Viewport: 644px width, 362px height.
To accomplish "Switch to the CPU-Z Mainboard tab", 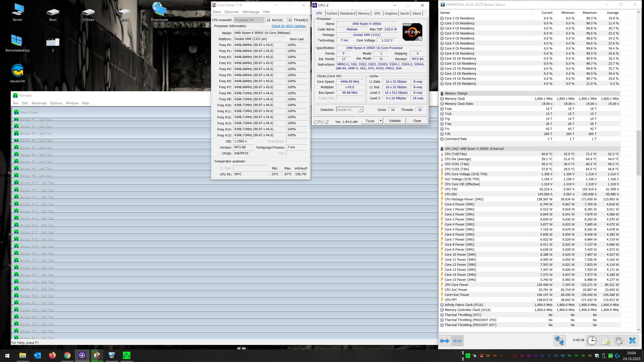I will pyautogui.click(x=347, y=13).
